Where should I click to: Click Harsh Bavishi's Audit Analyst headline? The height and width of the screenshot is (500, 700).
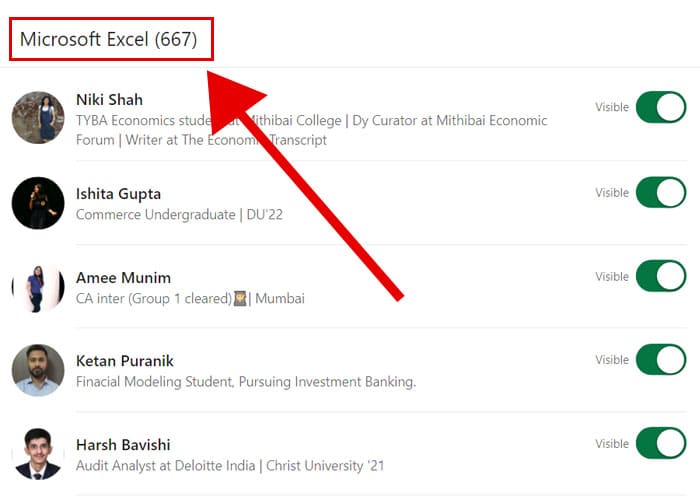[x=229, y=465]
